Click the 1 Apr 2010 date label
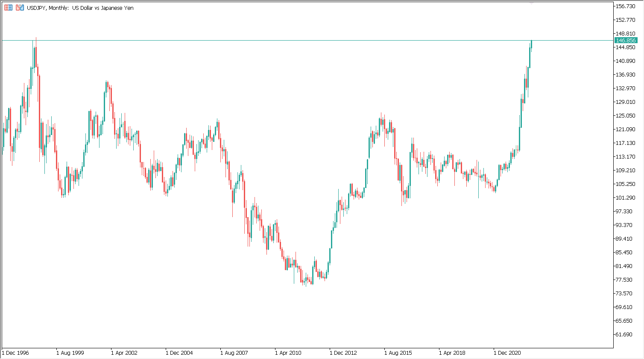Viewport: 644px width, 359px height. (288, 353)
